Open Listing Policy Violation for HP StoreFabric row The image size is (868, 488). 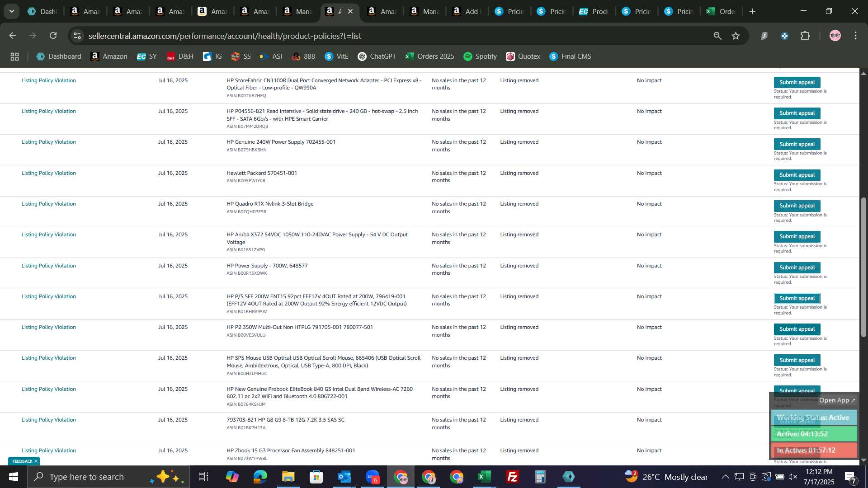[48, 80]
